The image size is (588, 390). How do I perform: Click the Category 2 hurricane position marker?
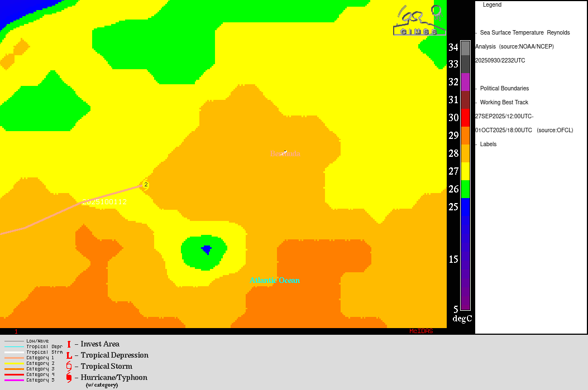146,185
